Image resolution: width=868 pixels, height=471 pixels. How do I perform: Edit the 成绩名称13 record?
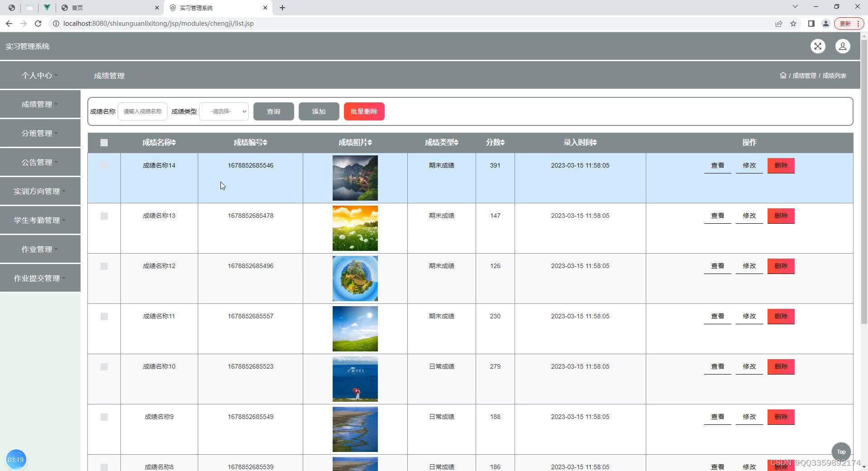749,216
